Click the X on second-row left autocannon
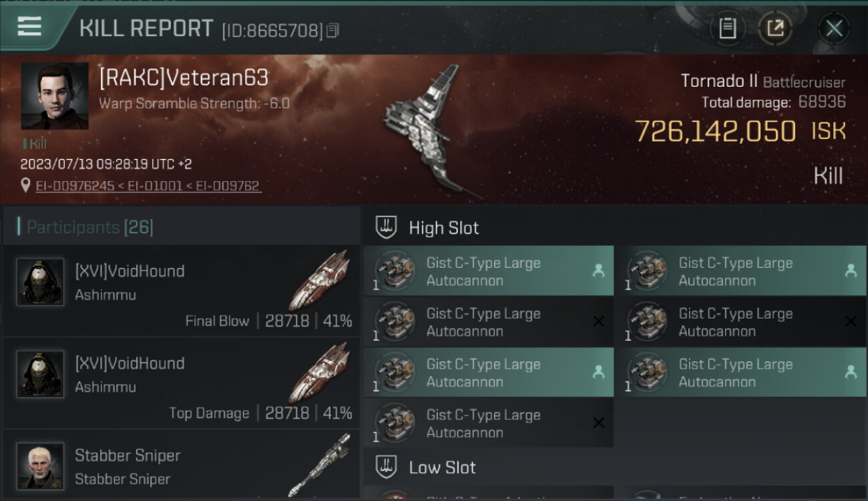The height and width of the screenshot is (501, 868). coord(598,322)
